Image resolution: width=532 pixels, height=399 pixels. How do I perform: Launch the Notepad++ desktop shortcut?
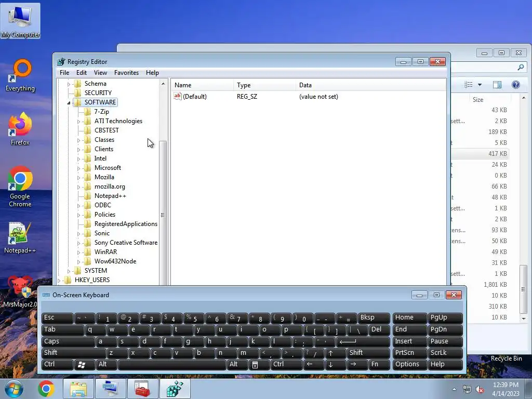(20, 237)
